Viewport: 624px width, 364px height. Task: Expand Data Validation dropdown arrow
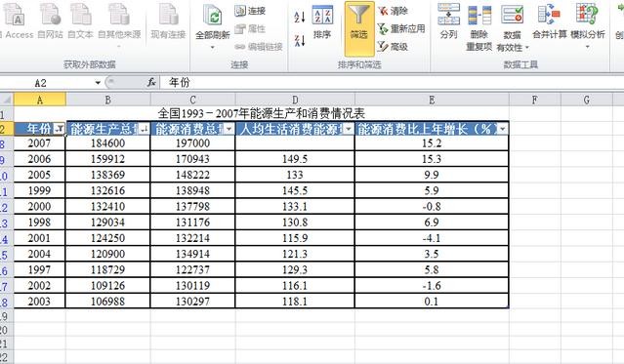(x=527, y=48)
